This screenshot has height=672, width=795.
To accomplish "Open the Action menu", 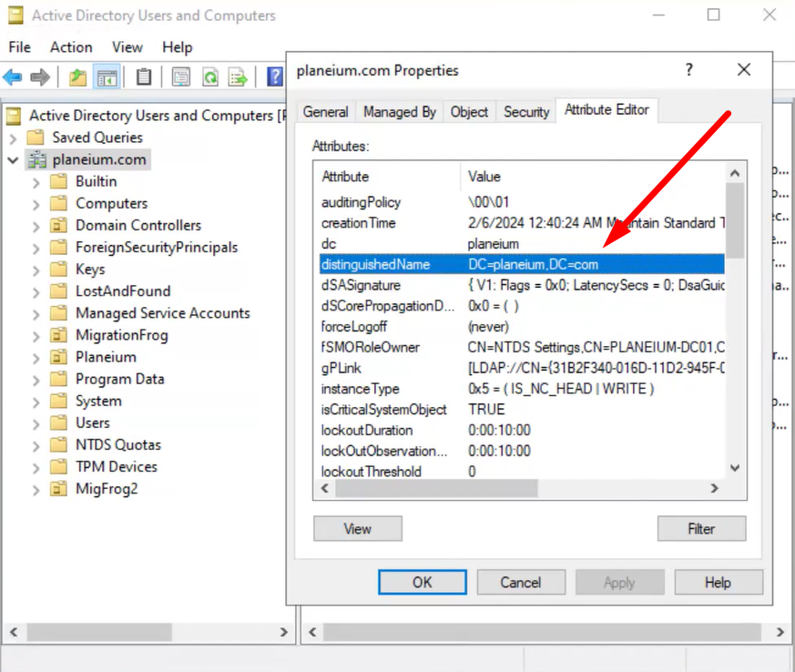I will point(71,47).
